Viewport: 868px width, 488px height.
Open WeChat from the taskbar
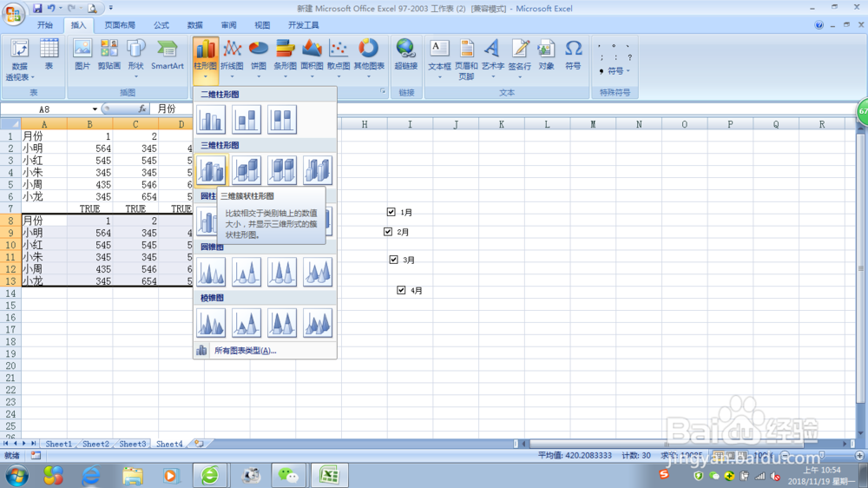[288, 475]
